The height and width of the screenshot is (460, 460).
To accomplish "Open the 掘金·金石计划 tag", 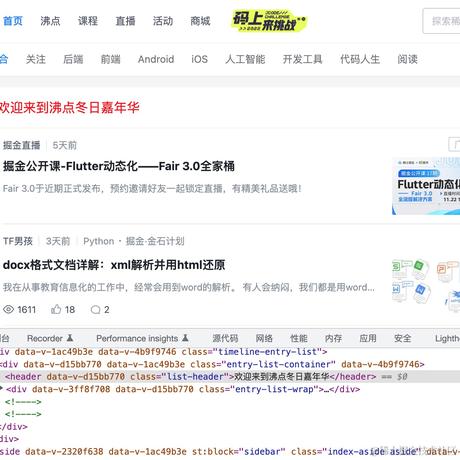I will click(155, 241).
